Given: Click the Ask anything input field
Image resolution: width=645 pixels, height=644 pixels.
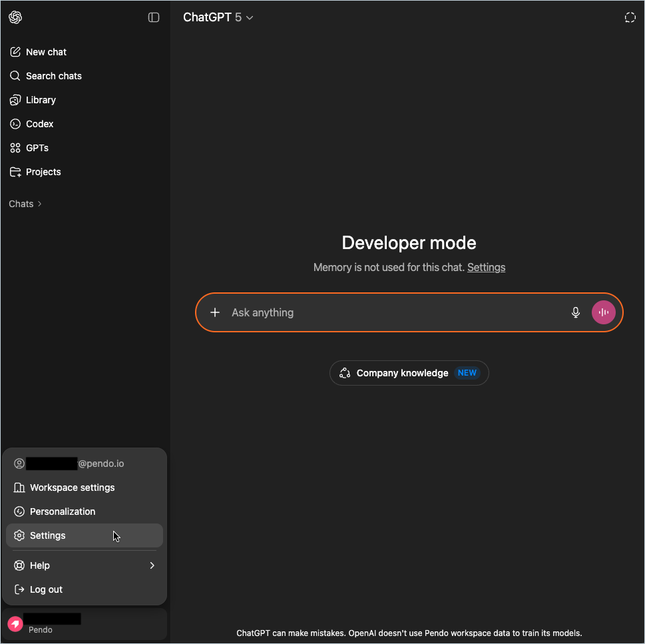Looking at the screenshot, I should pos(393,312).
